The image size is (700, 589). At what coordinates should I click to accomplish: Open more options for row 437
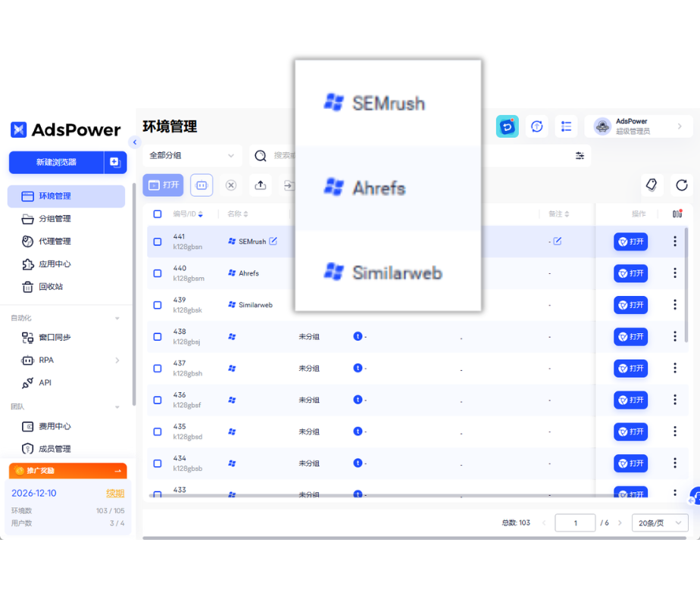[x=674, y=368]
